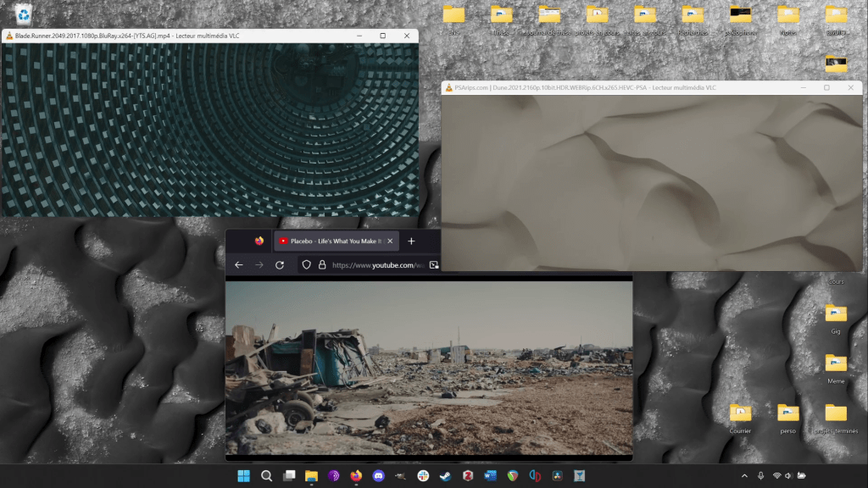
Task: Toggle the microphone icon in system tray
Action: point(760,476)
